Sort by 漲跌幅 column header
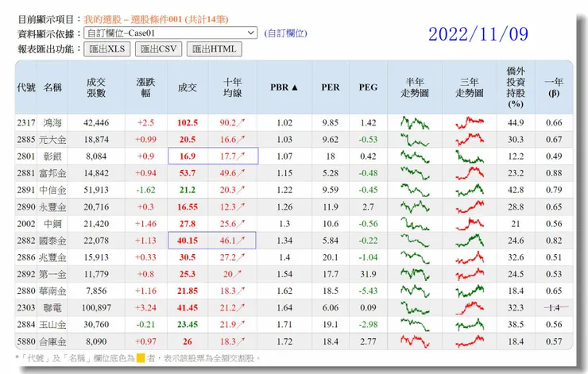588x374 pixels. [145, 87]
